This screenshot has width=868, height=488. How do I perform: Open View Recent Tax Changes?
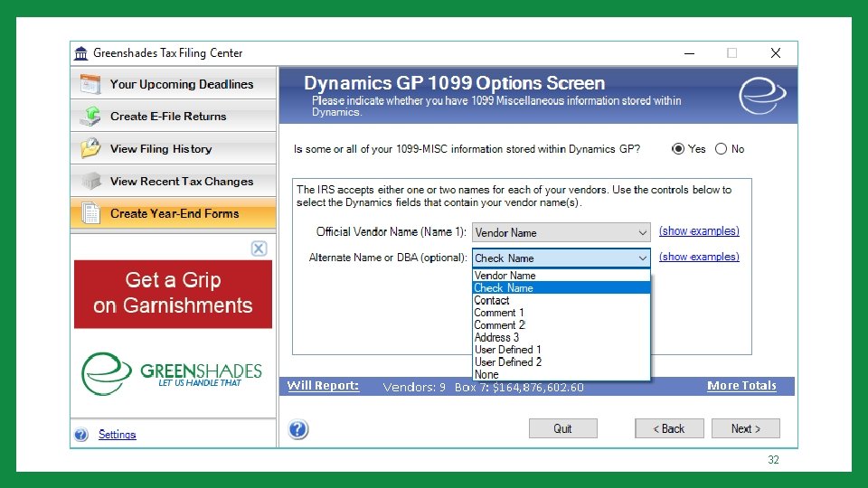[174, 181]
